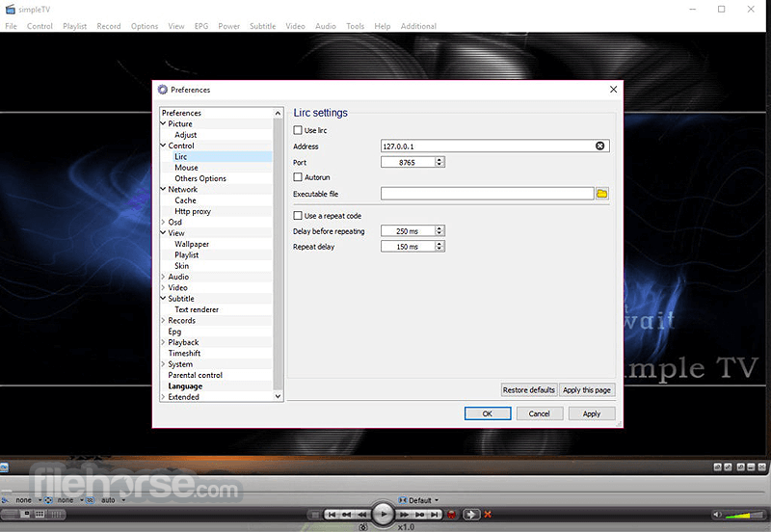
Task: Click 'Restore defaults' button
Action: (x=528, y=390)
